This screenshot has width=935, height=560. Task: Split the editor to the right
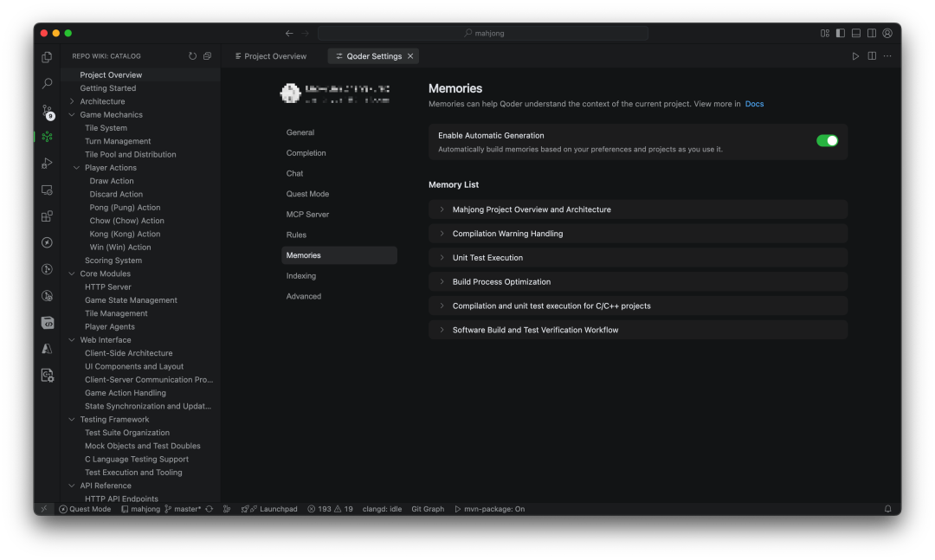point(872,56)
